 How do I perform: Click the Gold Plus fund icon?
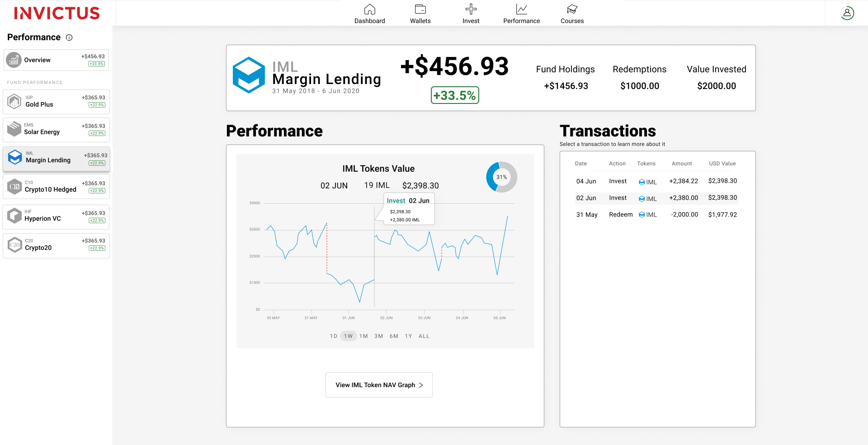tap(14, 101)
